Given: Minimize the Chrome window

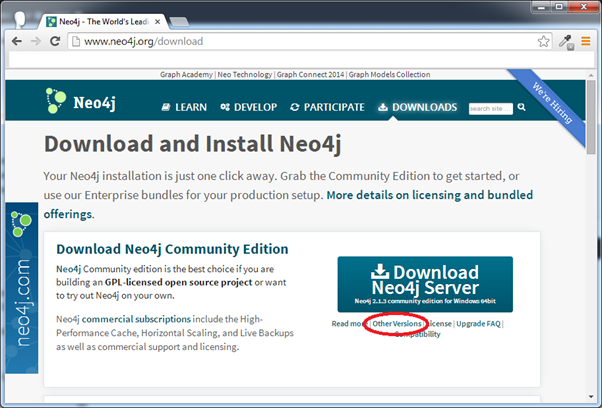Looking at the screenshot, I should (541, 7).
